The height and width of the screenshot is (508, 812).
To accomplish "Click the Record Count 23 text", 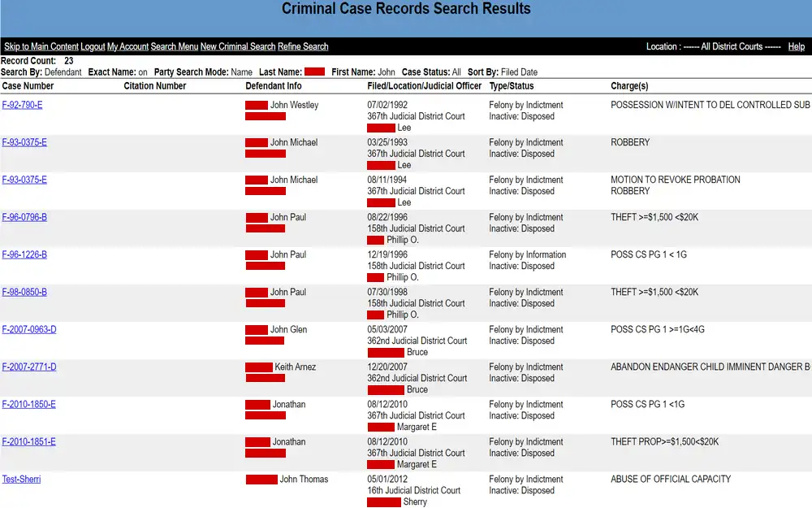I will click(x=37, y=61).
